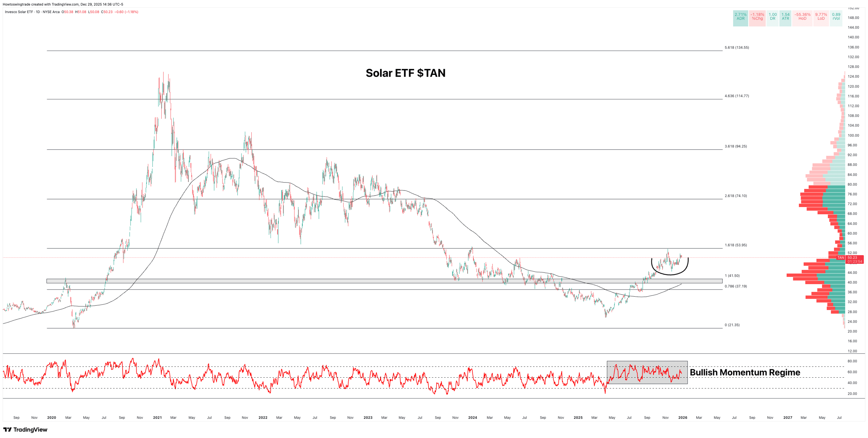868x438 pixels.
Task: Click the Bullish Momentum Regime annotation
Action: (x=745, y=372)
